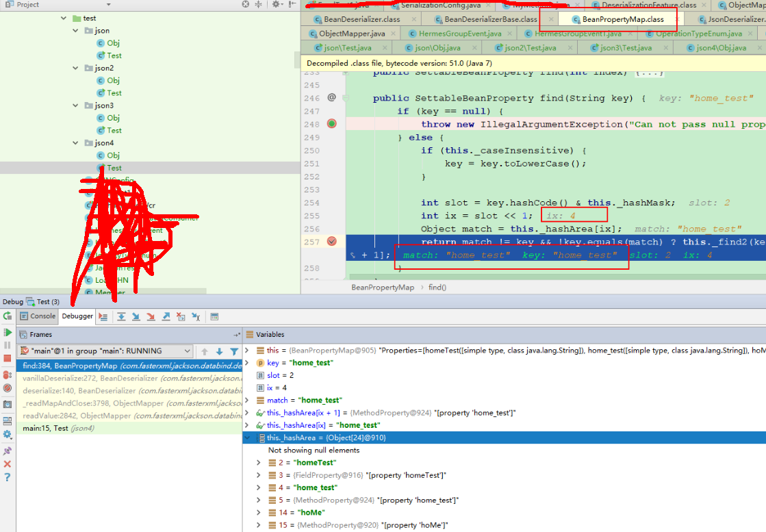Collapse all in Project panel
Viewport: 766px width, 532px height.
pyautogui.click(x=259, y=4)
